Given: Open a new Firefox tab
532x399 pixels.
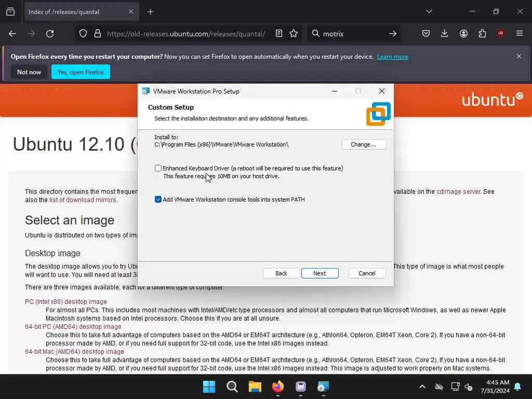Looking at the screenshot, I should (150, 12).
